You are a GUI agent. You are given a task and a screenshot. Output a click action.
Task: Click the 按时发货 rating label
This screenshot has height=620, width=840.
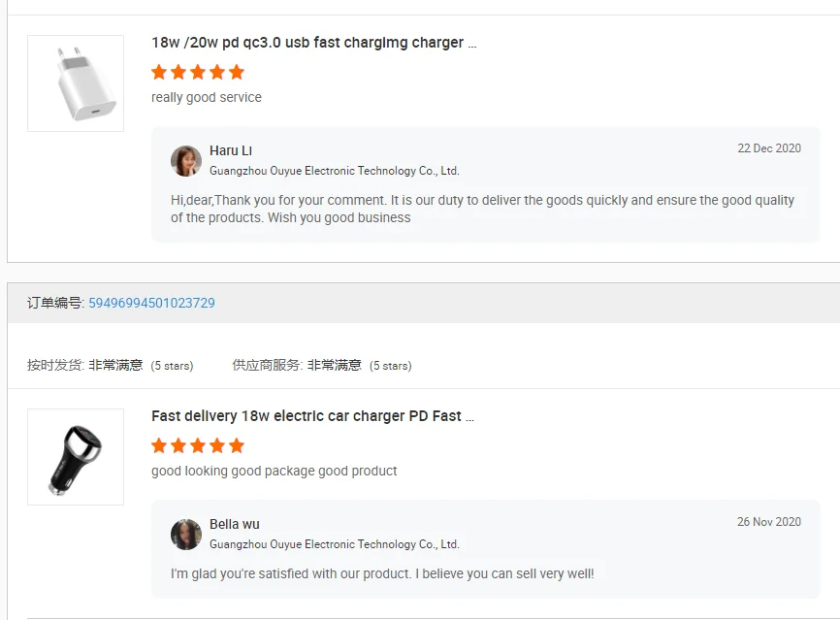(x=55, y=366)
